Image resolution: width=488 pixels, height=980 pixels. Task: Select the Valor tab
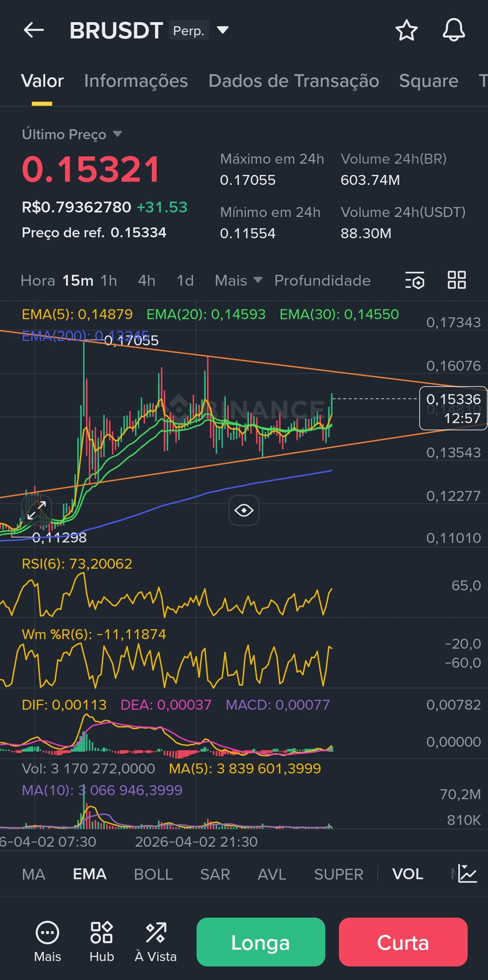42,81
